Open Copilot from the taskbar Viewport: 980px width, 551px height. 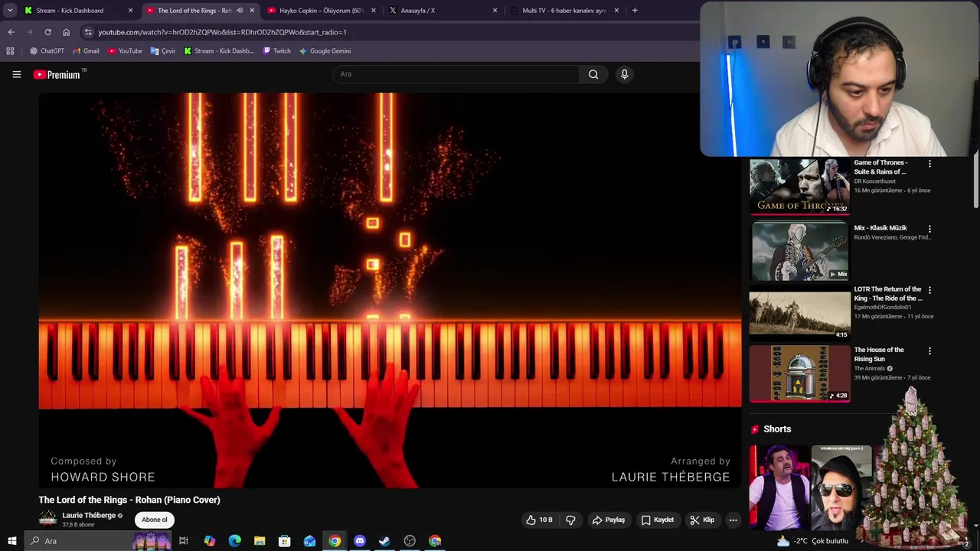coord(209,541)
